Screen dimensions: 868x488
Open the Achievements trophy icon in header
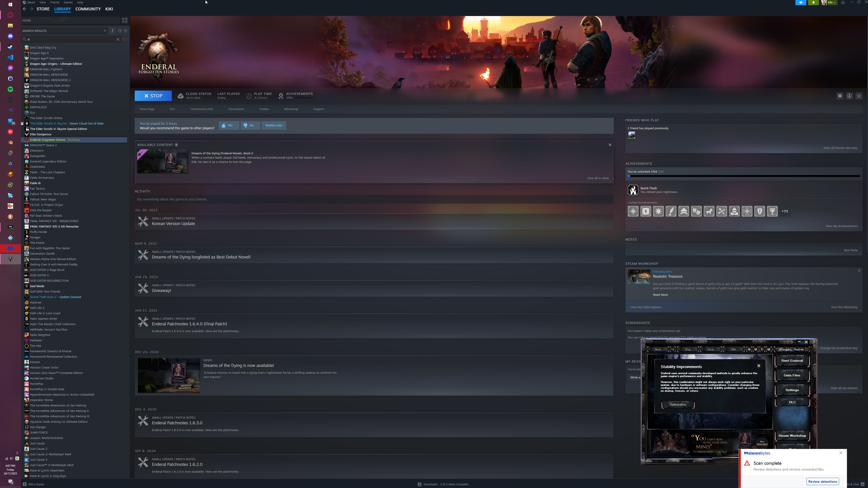point(281,96)
